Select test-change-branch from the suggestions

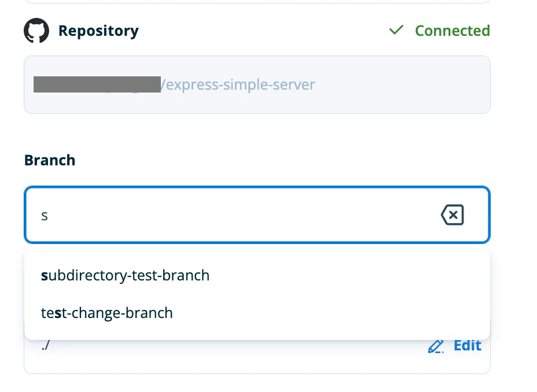pyautogui.click(x=106, y=313)
